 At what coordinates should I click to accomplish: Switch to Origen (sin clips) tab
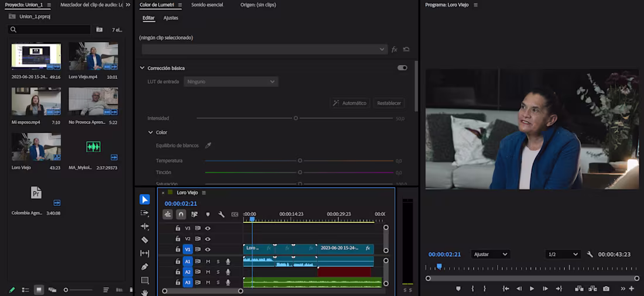pos(258,5)
